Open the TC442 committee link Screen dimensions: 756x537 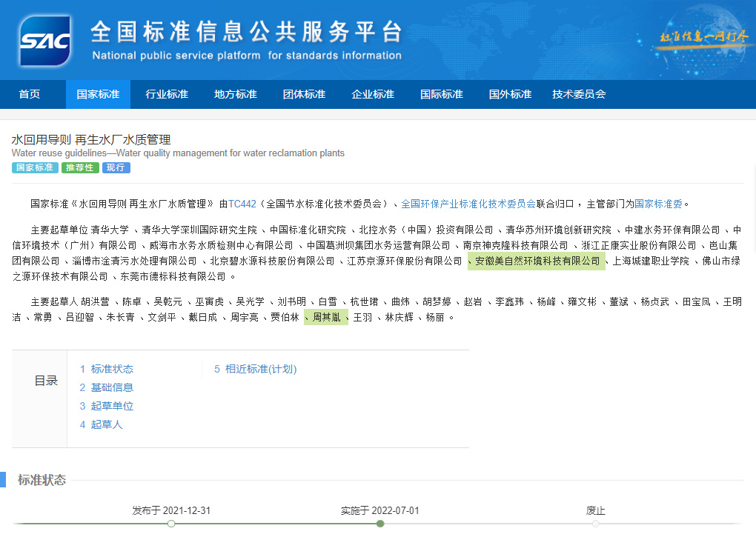point(242,204)
